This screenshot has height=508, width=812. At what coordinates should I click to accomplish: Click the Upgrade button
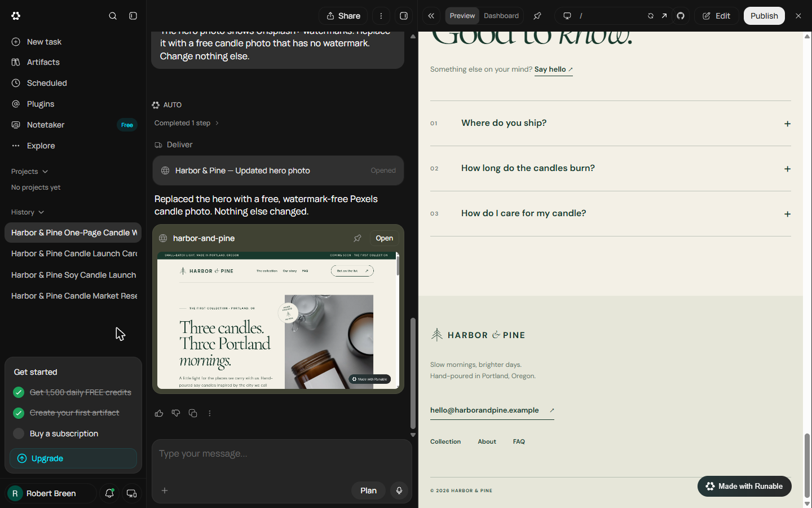73,458
